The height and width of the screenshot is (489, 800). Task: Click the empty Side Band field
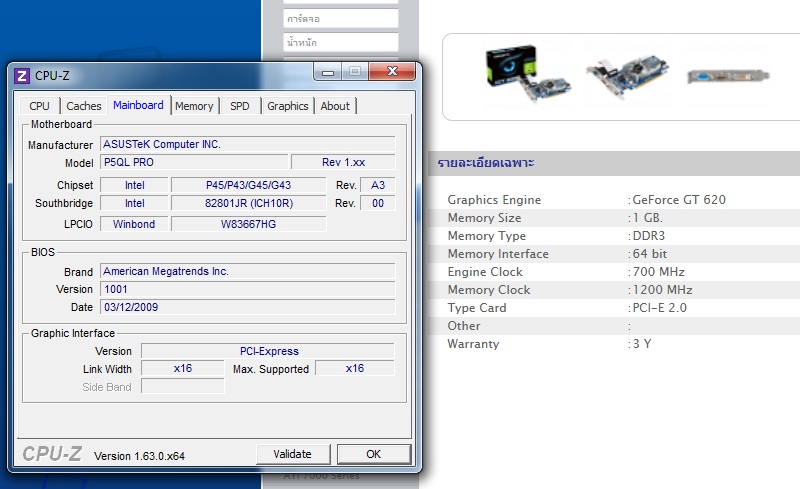[182, 387]
